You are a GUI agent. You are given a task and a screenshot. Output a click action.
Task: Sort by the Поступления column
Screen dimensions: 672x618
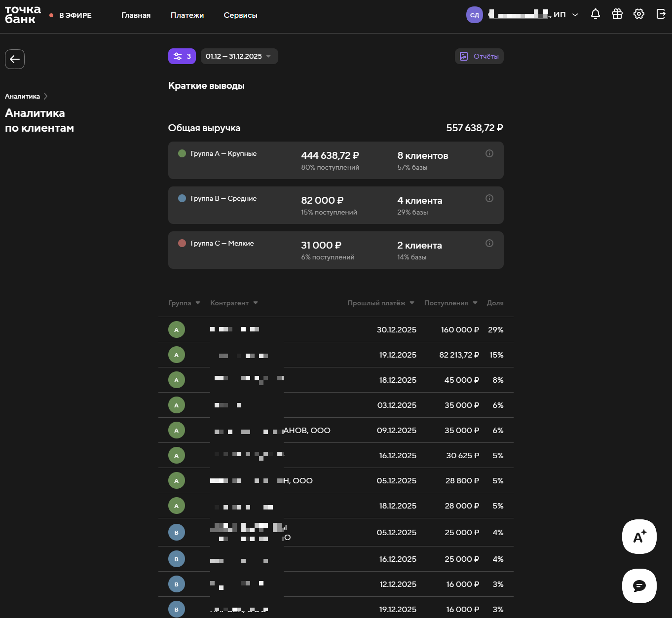450,303
